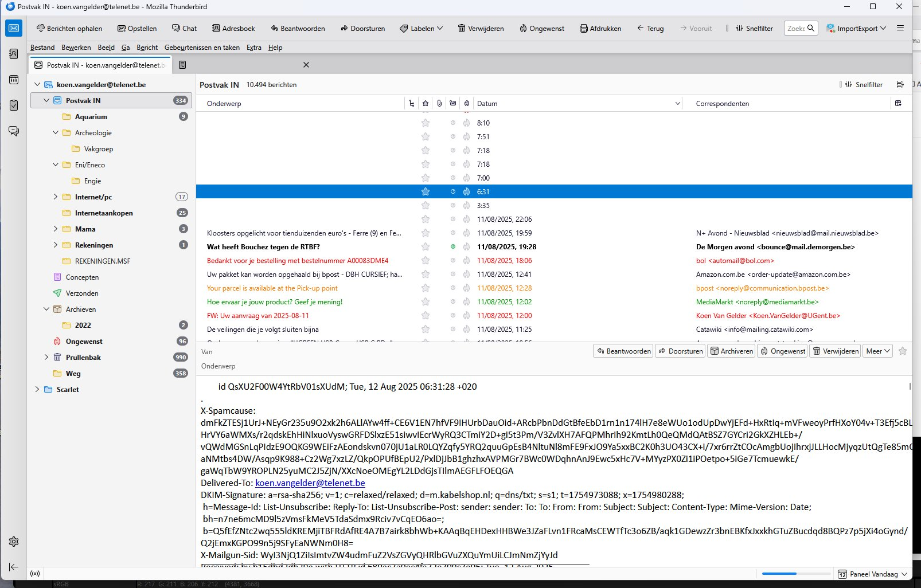The image size is (921, 588).
Task: Toggle read status of 'Bedankt voor je bestelling' row
Action: pos(453,261)
